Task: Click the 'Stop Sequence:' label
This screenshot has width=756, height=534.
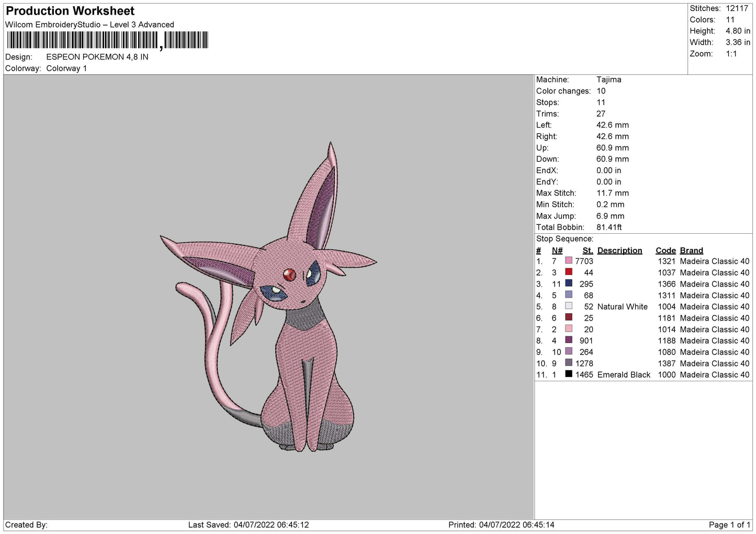Action: tap(565, 239)
